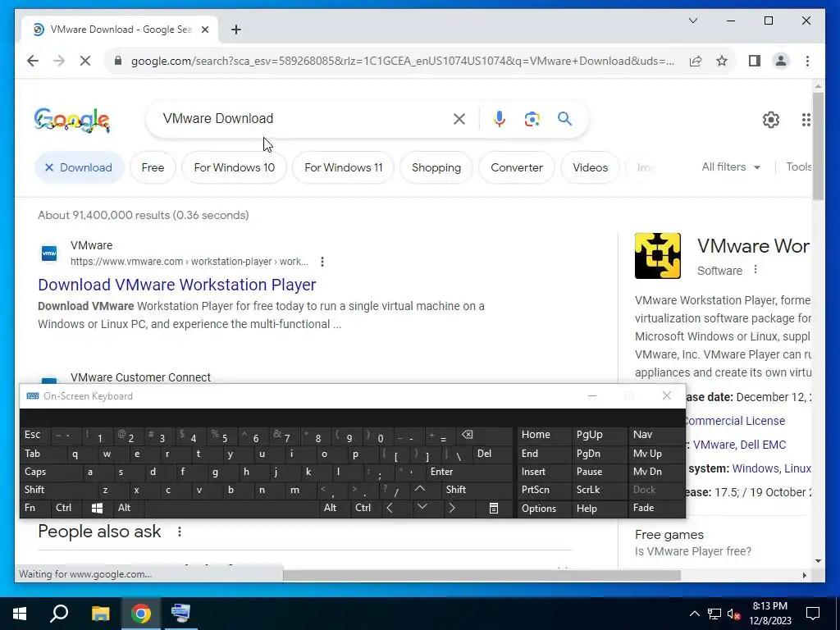Open the notification center
Viewport: 840px width, 630px height.
coord(813,614)
